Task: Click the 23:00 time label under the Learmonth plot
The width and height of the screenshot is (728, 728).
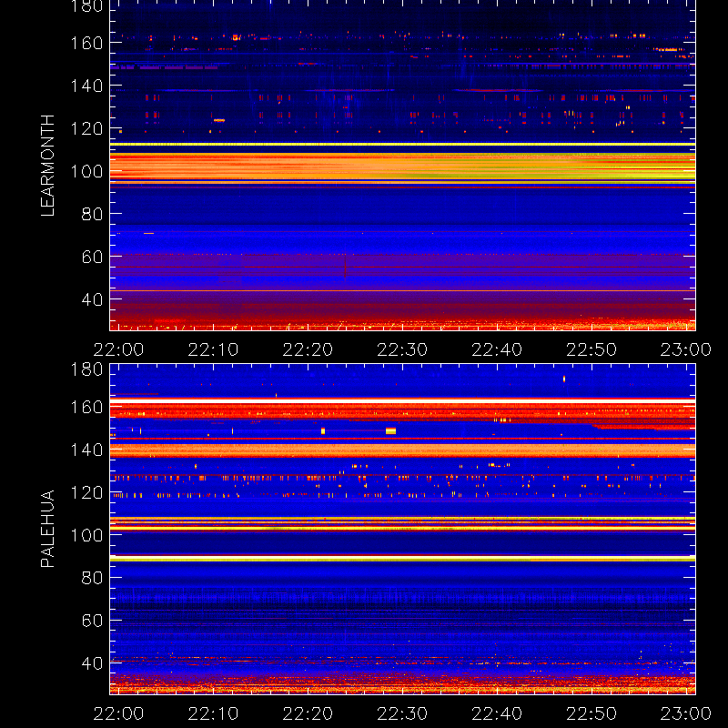Action: [686, 349]
